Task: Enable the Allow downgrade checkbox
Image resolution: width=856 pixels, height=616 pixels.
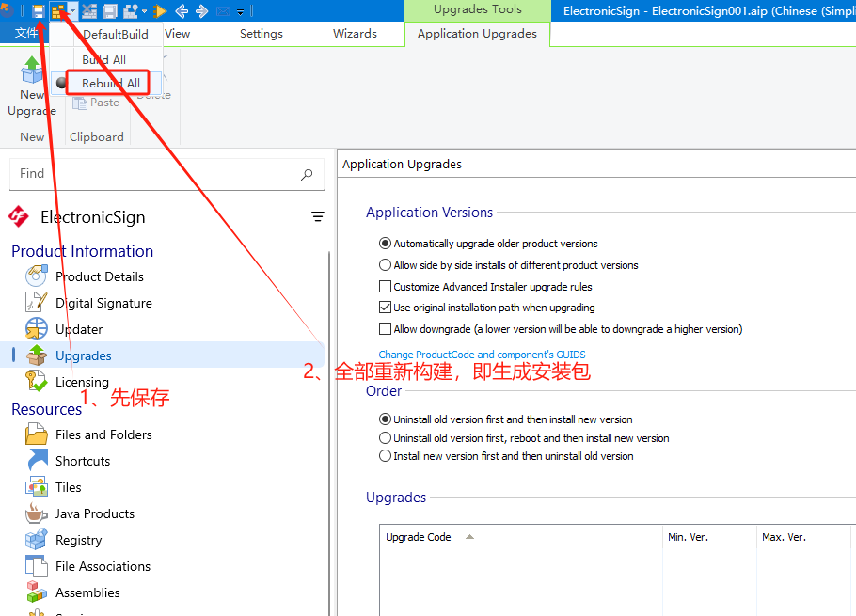Action: click(x=385, y=329)
